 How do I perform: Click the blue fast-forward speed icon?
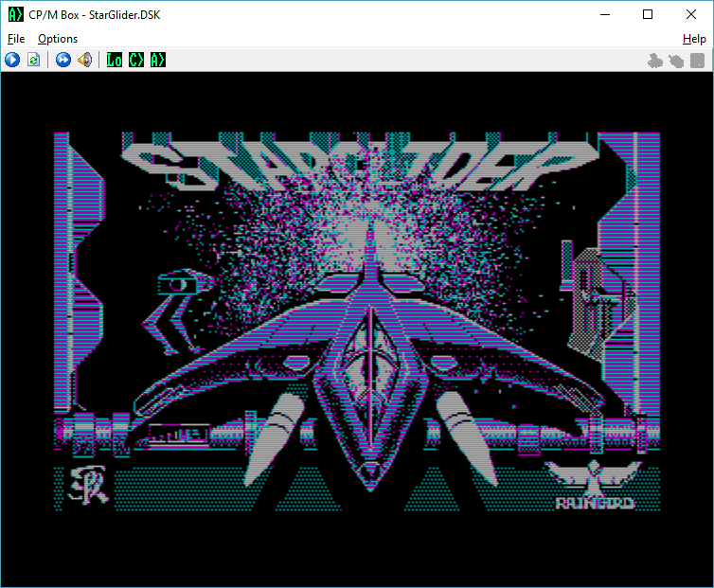tap(63, 60)
